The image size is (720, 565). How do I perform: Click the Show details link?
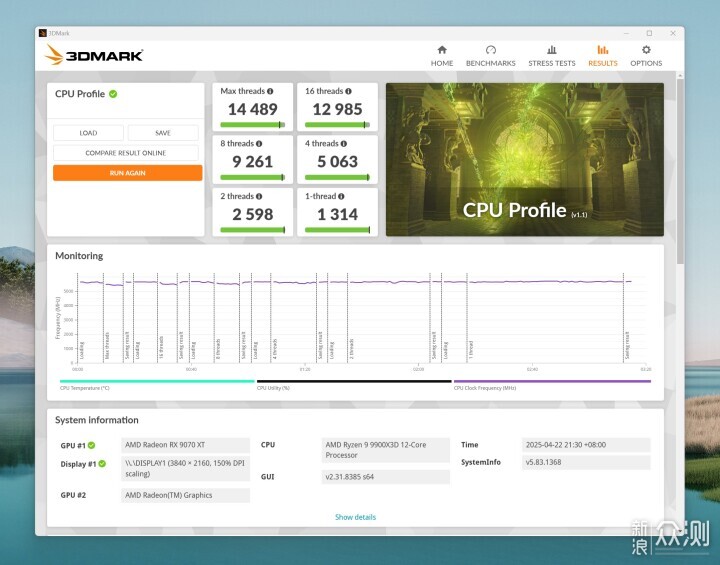[x=355, y=517]
